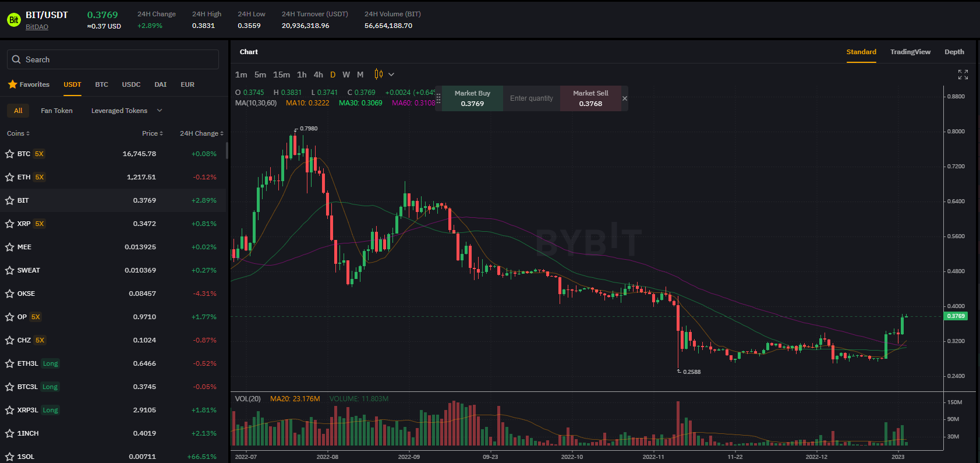Image resolution: width=980 pixels, height=463 pixels.
Task: Sort coin list by 24H Change
Action: [x=201, y=133]
